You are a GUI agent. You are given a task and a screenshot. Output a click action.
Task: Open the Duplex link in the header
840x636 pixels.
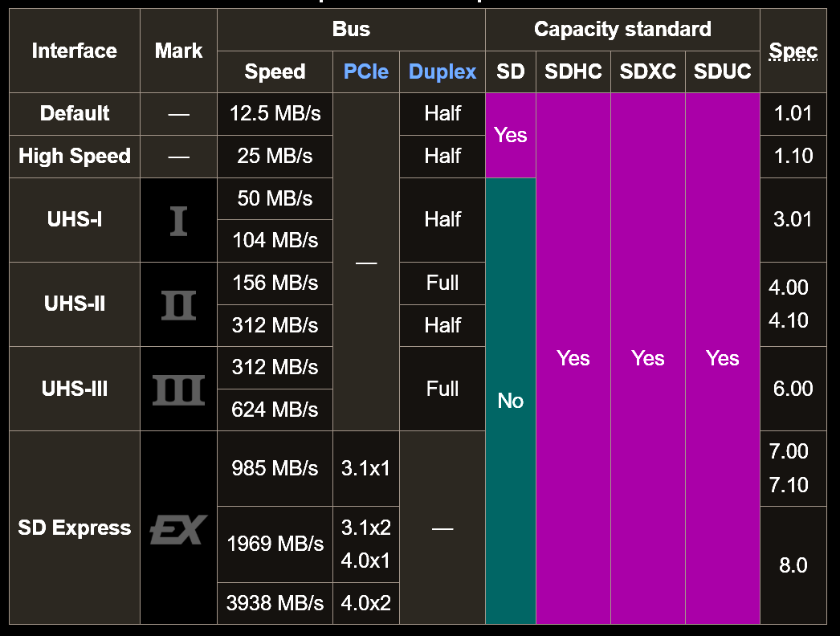click(442, 71)
